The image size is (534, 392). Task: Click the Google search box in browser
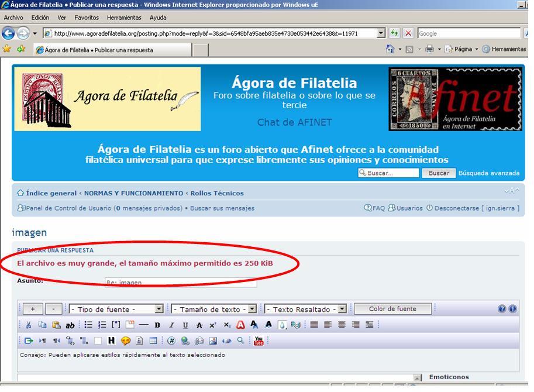tap(469, 33)
